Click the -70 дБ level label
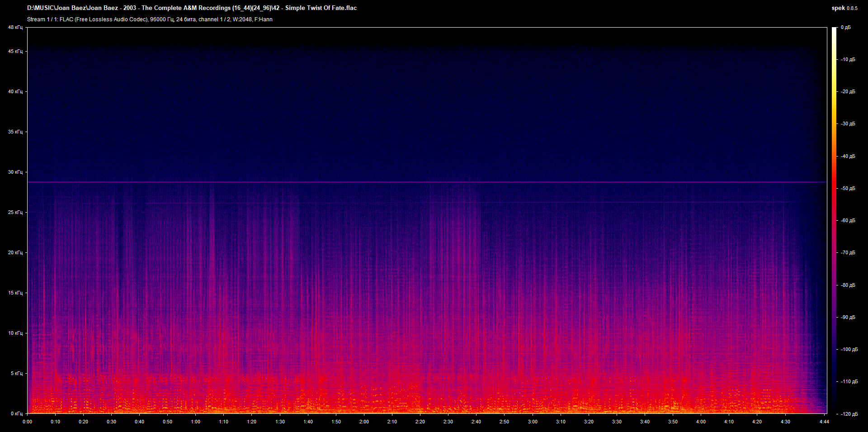 click(x=848, y=253)
